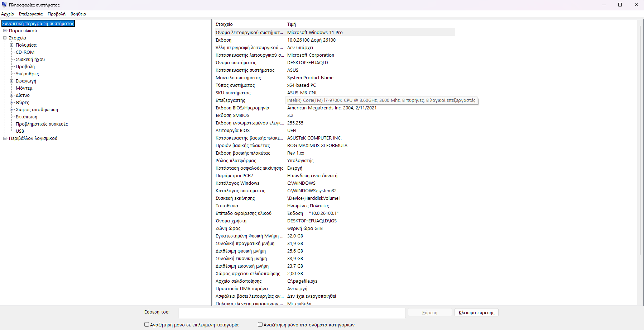The width and height of the screenshot is (644, 330).
Task: Select the Προβολή item in the tree
Action: coord(25,67)
